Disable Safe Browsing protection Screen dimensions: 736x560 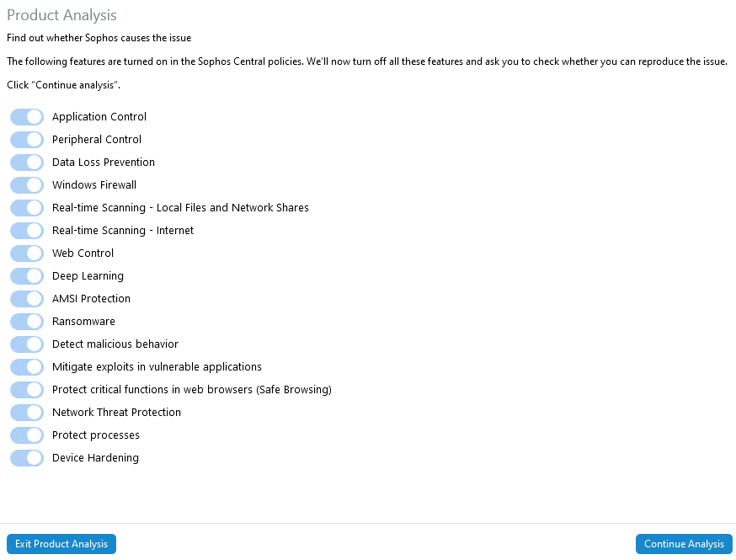(x=26, y=389)
